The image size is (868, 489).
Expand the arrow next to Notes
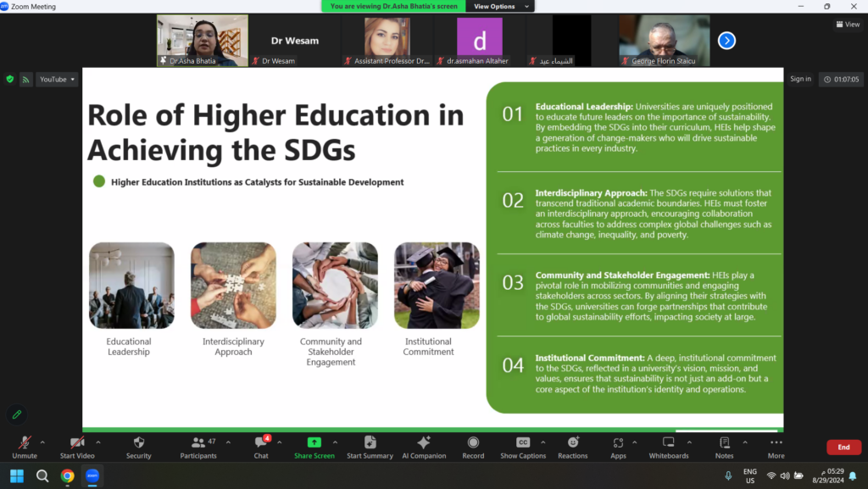(745, 442)
